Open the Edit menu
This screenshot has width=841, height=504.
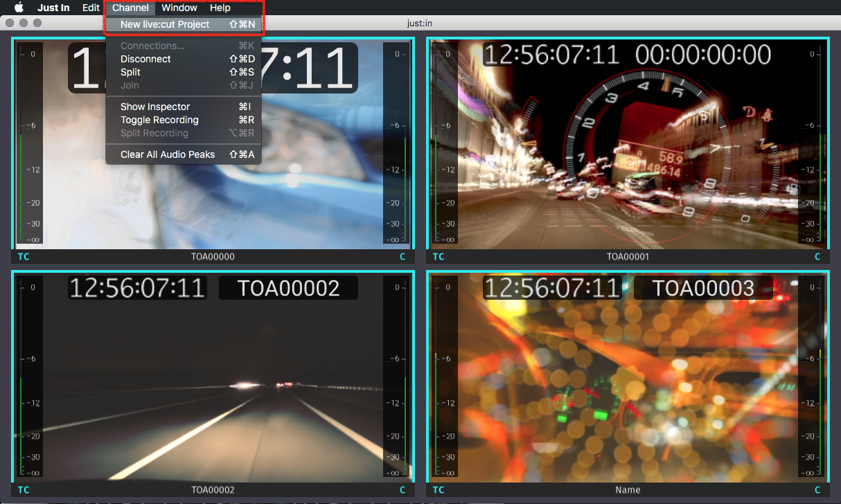(x=91, y=8)
